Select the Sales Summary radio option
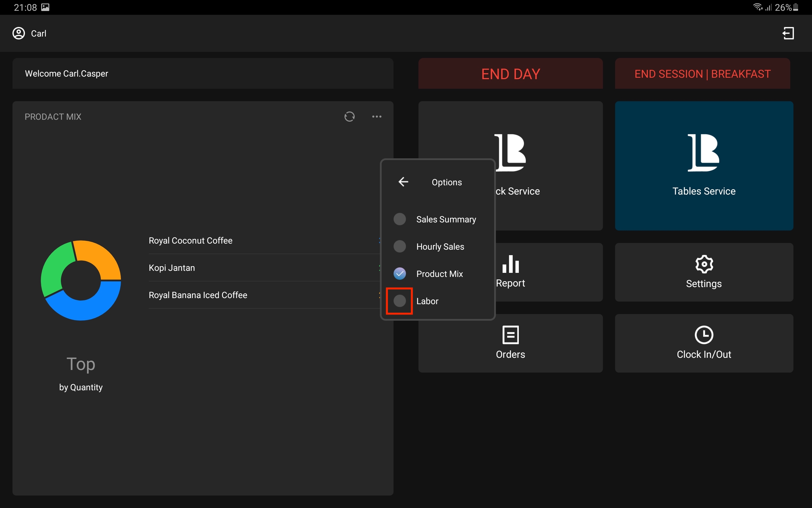 (x=400, y=219)
